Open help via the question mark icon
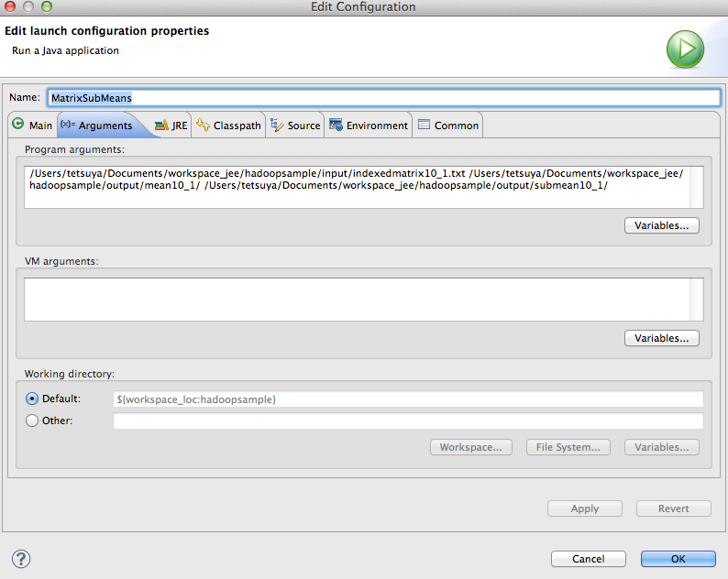This screenshot has width=728, height=579. click(21, 559)
